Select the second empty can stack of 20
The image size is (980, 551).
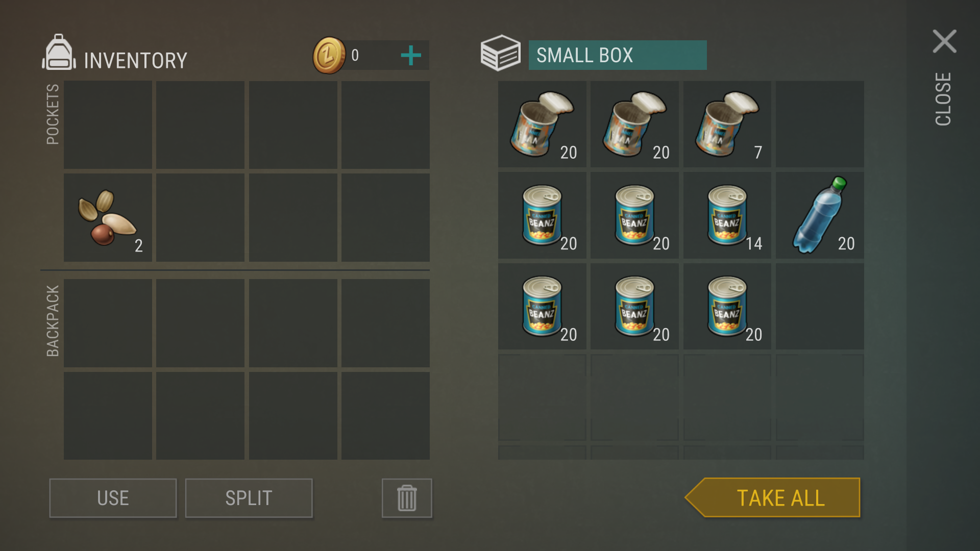(634, 124)
